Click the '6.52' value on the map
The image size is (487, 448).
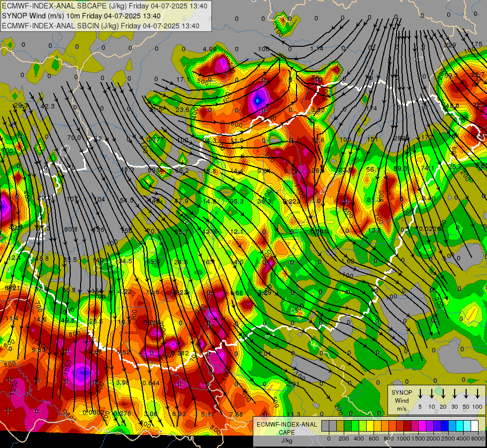click(123, 352)
